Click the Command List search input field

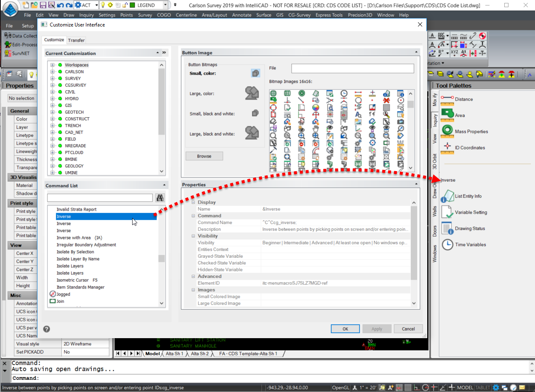pos(100,198)
